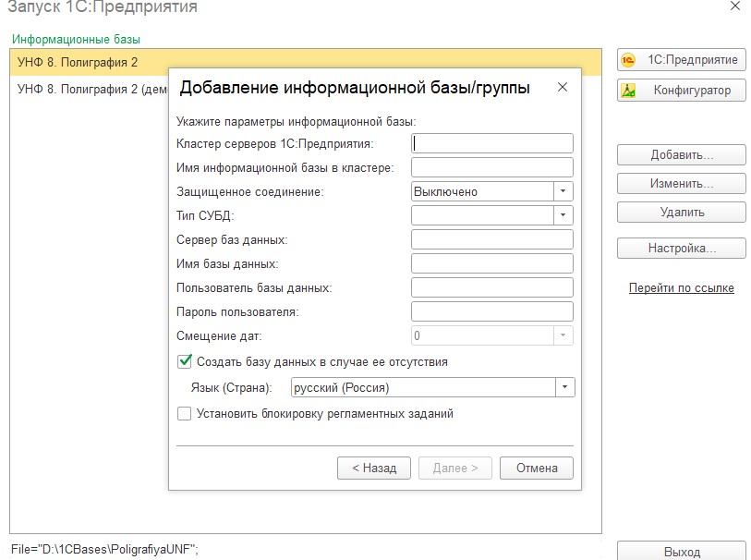Enable Установить блокировку регламентных заданий checkbox
751x560 pixels.
coord(185,413)
